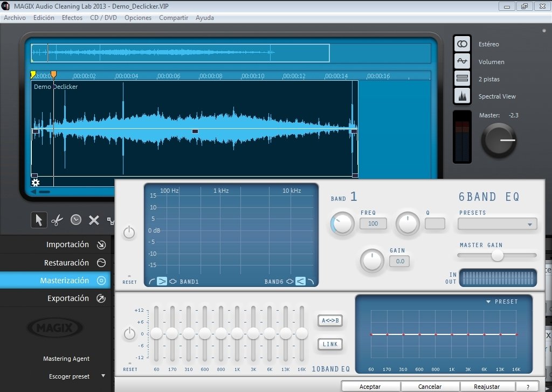Click the Master volume knob
Image resolution: width=552 pixels, height=392 pixels.
coord(499,141)
